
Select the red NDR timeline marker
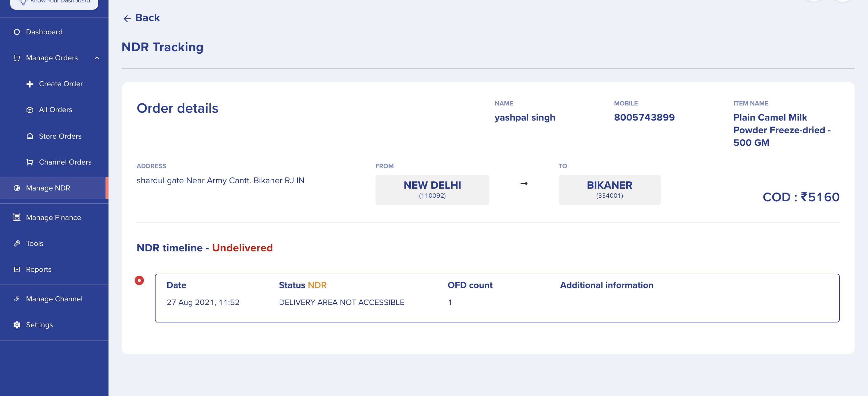click(139, 280)
